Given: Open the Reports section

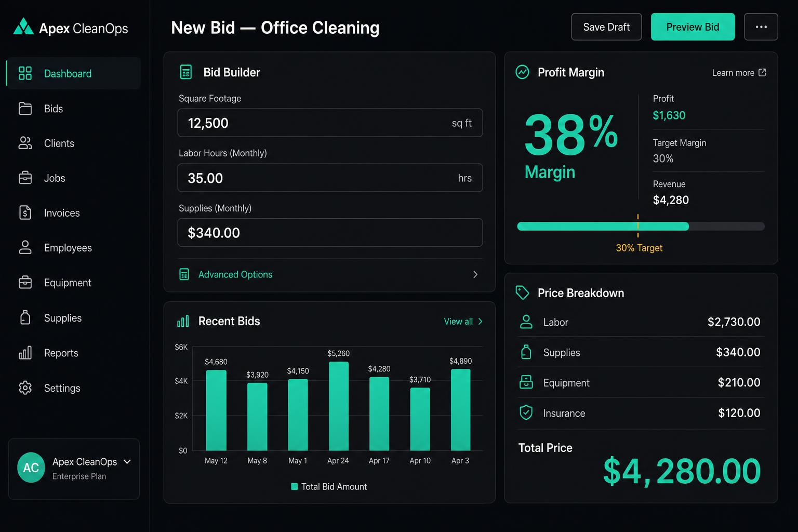Looking at the screenshot, I should coord(73,352).
